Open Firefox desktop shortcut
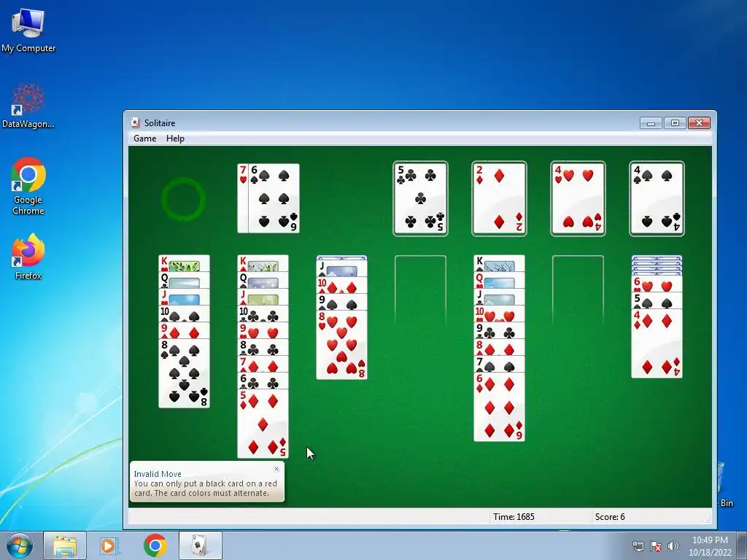747x560 pixels. (x=28, y=256)
